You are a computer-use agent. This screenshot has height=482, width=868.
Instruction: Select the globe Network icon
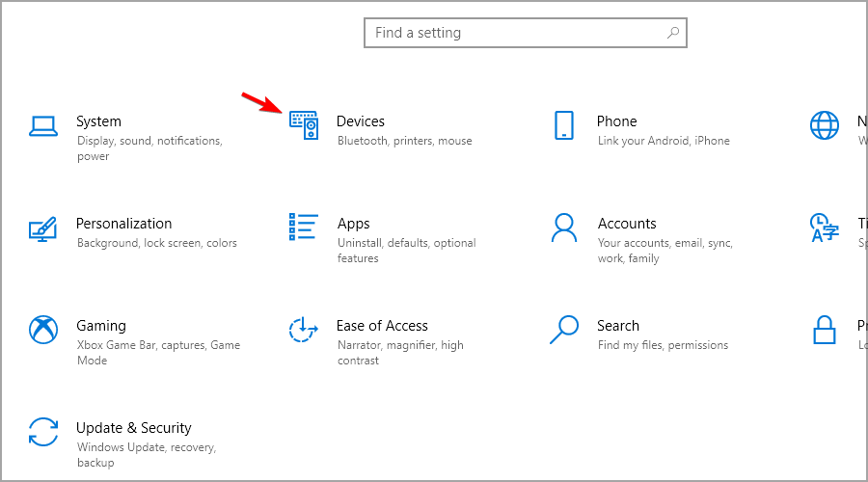825,125
